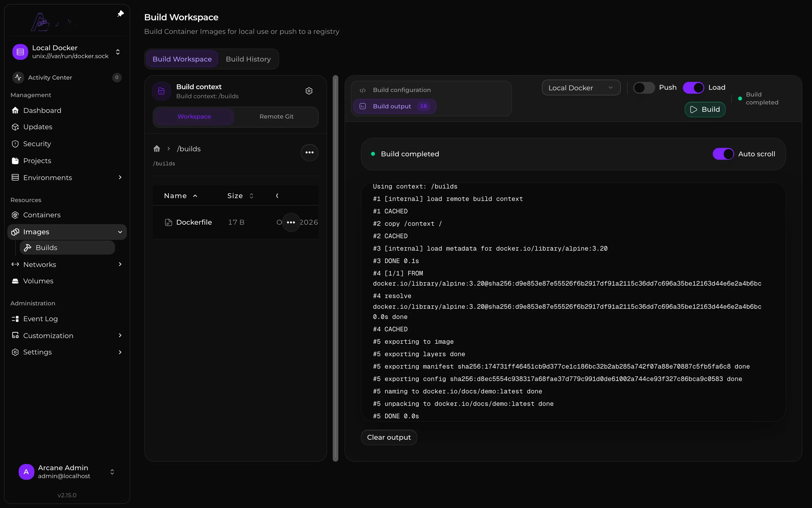Open Volumes in sidebar

67,281
